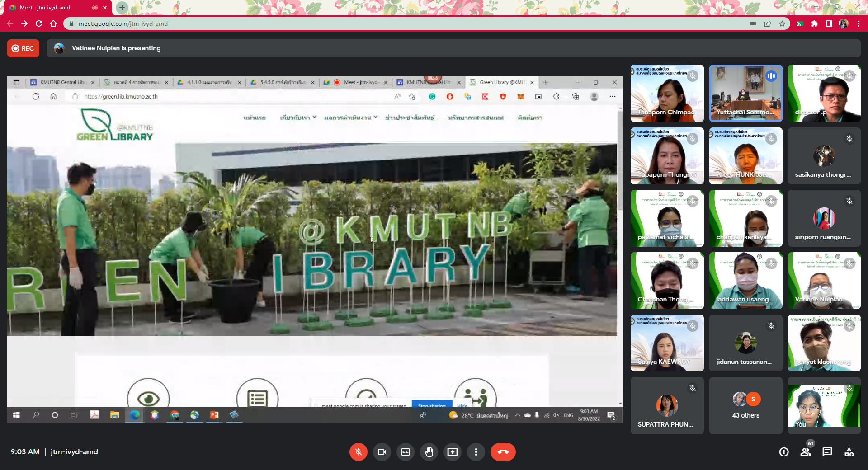
Task: Raise your hand
Action: (429, 452)
